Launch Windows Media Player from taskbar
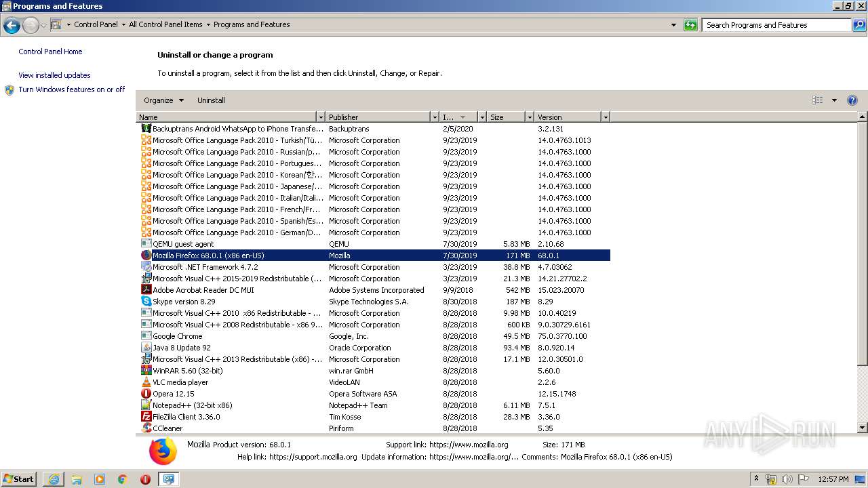The image size is (868, 488). (x=100, y=479)
